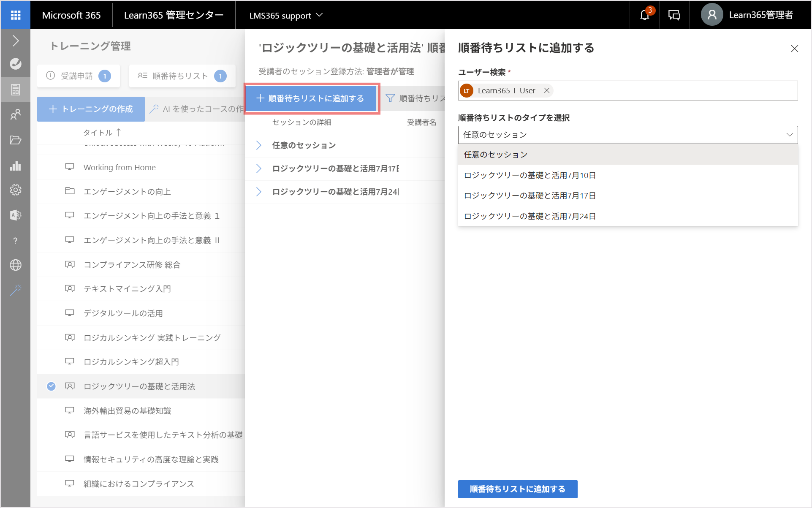Close the 順番待ちリストに追加する panel
Image resolution: width=812 pixels, height=508 pixels.
pyautogui.click(x=794, y=49)
